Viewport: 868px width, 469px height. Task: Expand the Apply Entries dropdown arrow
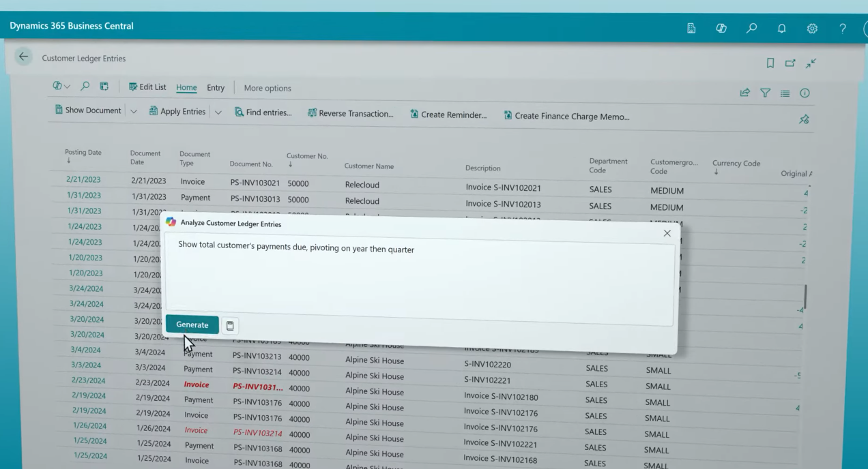[x=218, y=112]
